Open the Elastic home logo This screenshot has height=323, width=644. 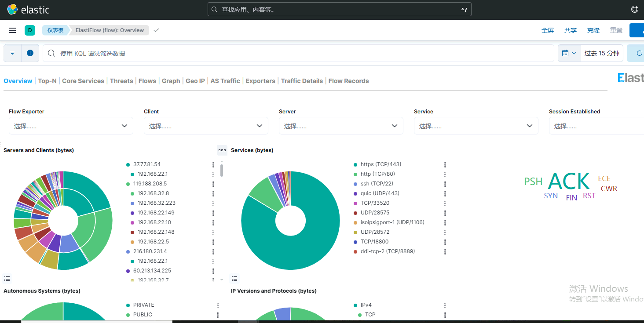click(28, 10)
